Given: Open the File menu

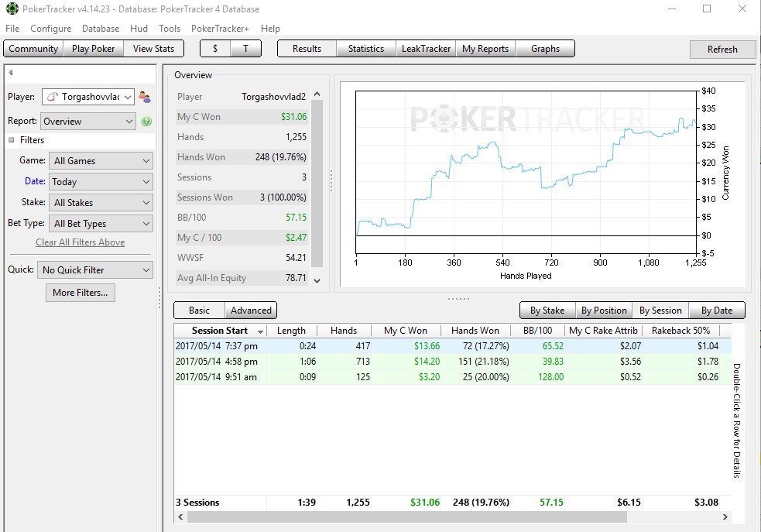Looking at the screenshot, I should 12,29.
